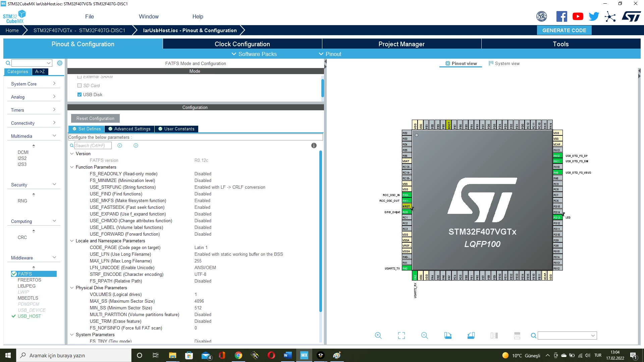Open the Window menu
Image resolution: width=644 pixels, height=362 pixels.
tap(149, 16)
